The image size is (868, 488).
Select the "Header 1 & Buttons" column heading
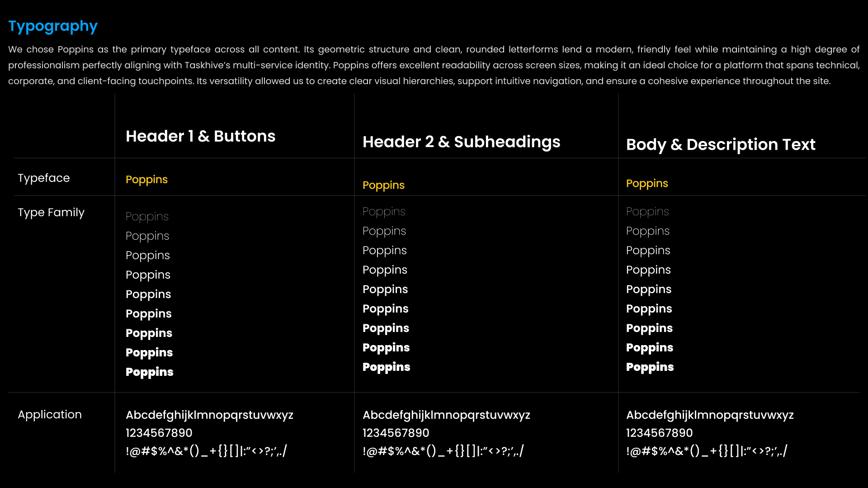[200, 136]
